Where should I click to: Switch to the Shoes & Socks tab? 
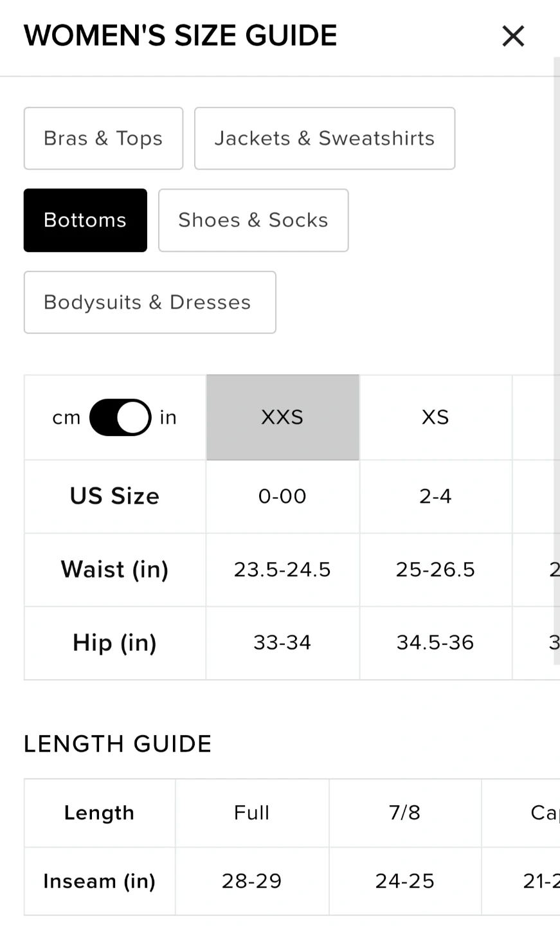[x=253, y=220]
